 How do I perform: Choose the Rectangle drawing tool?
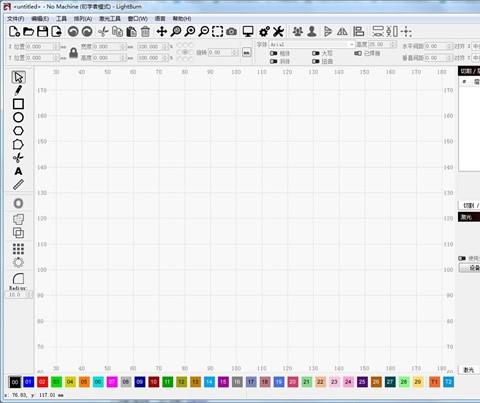18,104
